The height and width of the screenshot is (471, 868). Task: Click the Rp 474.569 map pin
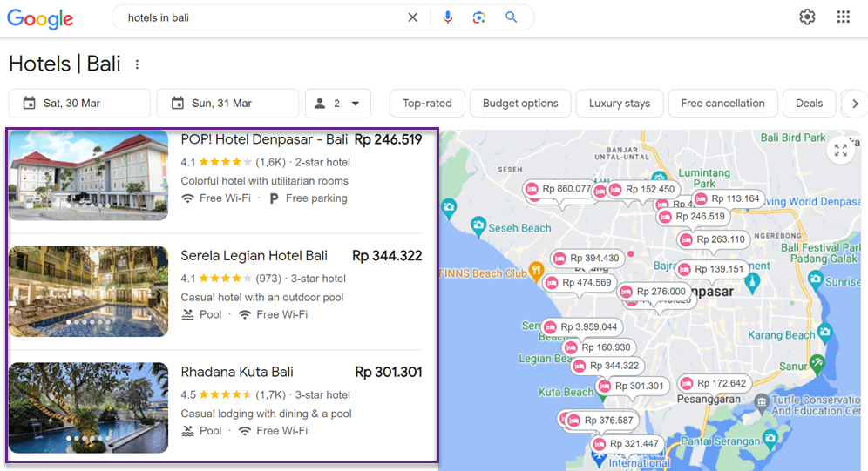coord(580,283)
